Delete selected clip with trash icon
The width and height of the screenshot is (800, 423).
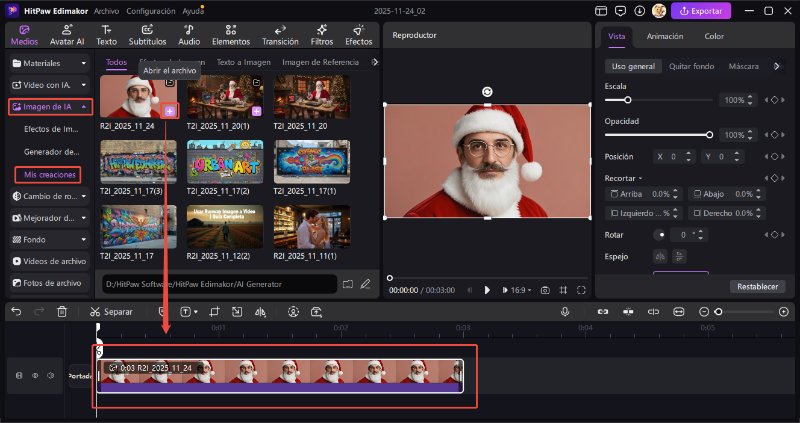coord(62,311)
